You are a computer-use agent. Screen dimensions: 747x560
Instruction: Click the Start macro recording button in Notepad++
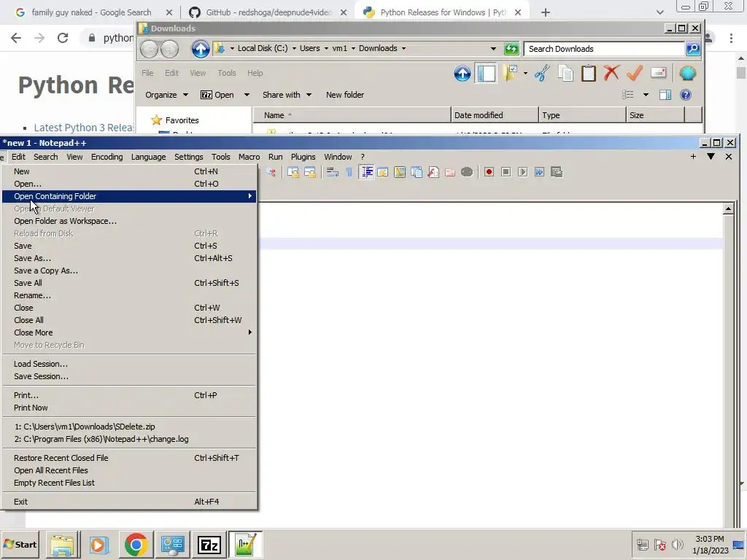tap(489, 172)
